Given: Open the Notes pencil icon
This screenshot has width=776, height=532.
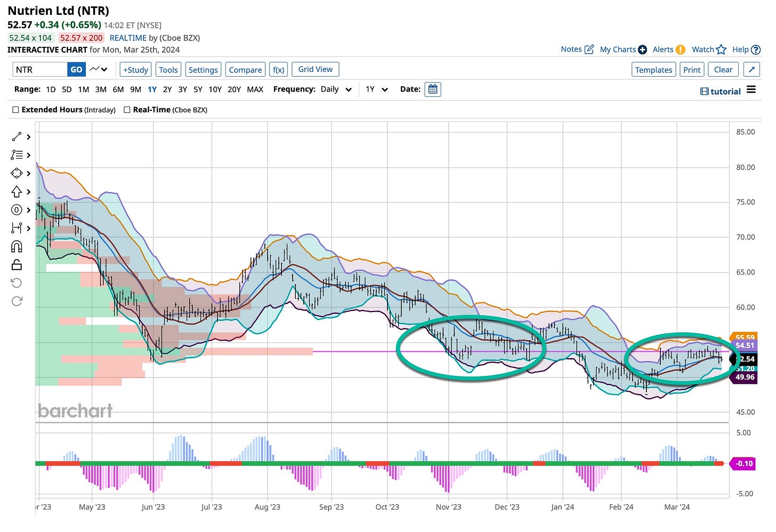Looking at the screenshot, I should pos(589,50).
